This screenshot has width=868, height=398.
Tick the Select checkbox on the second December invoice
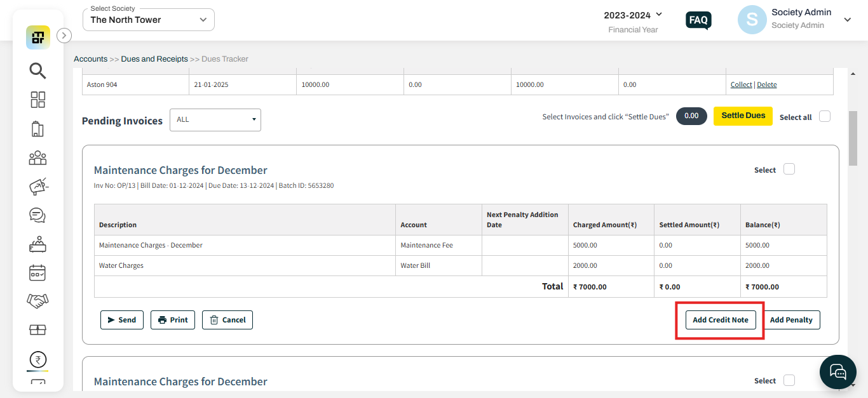pyautogui.click(x=789, y=380)
